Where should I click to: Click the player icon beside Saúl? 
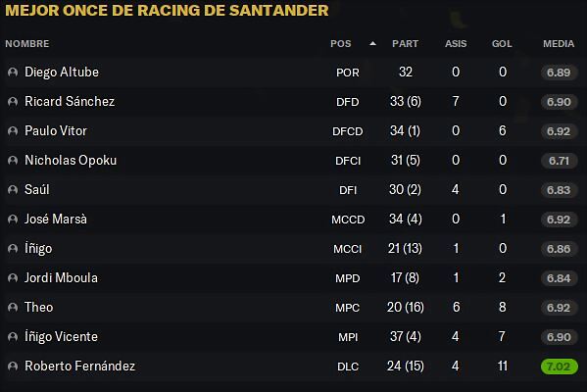[x=13, y=190]
